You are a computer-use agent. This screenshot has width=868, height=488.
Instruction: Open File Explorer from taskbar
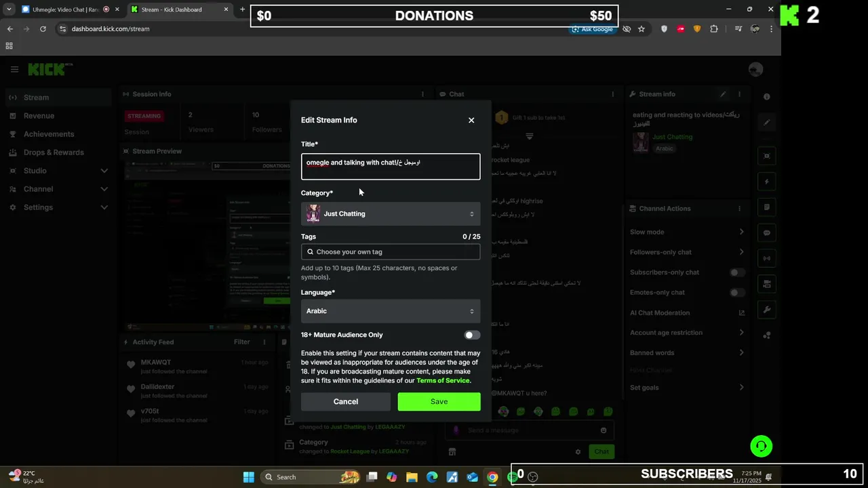[412, 477]
